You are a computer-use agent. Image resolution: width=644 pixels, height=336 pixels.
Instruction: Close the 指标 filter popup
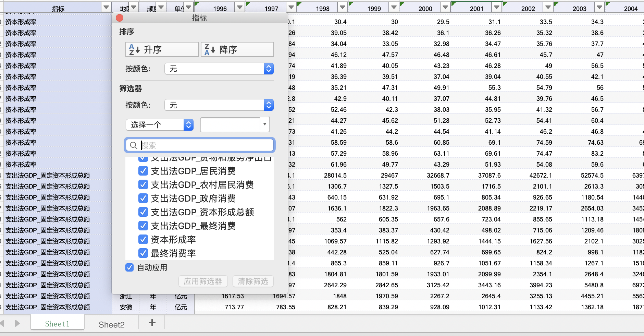click(x=120, y=18)
